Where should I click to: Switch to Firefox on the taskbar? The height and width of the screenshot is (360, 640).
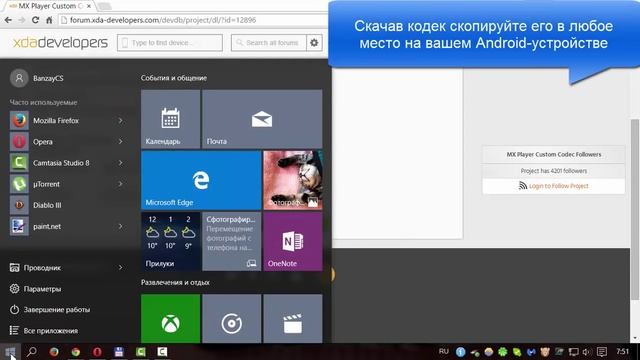point(54,352)
